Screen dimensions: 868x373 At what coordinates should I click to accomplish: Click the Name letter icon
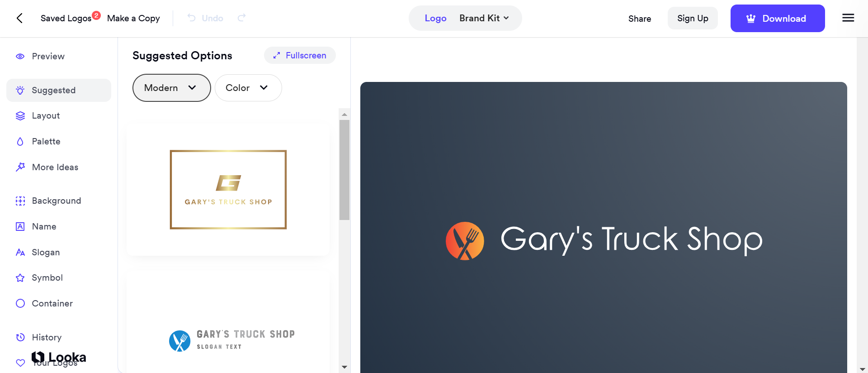20,226
